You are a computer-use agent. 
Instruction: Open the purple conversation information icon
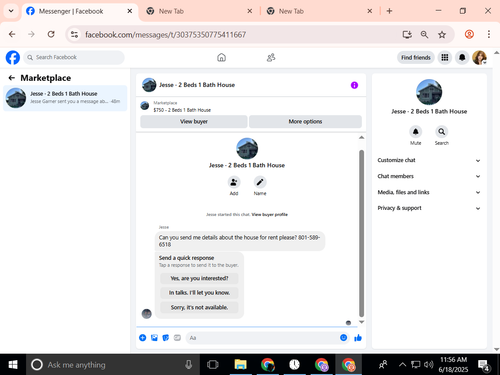pyautogui.click(x=354, y=85)
